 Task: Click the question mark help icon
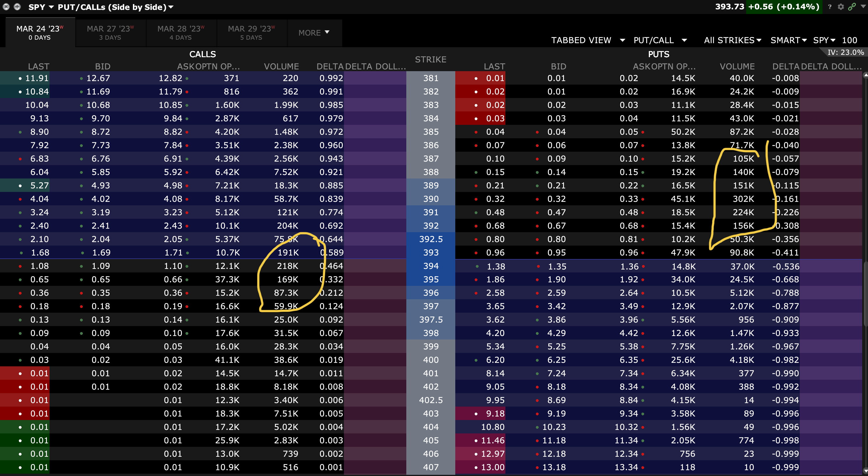pyautogui.click(x=830, y=7)
